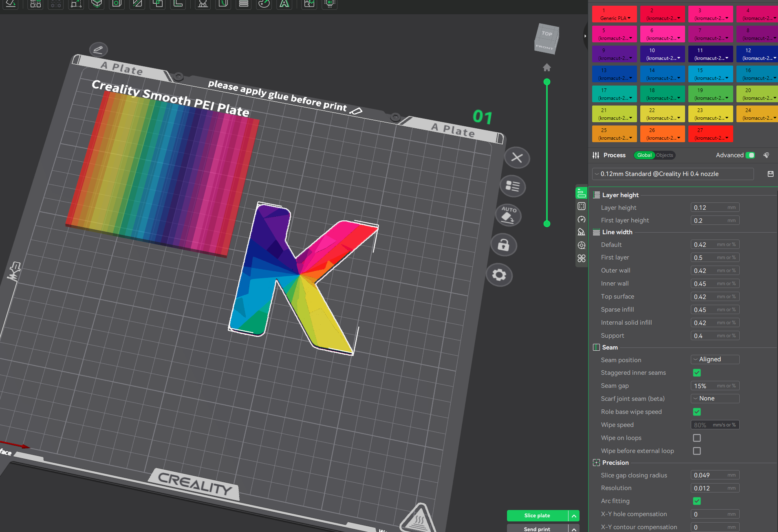Click the Slice plate button
The height and width of the screenshot is (532, 778).
[537, 515]
